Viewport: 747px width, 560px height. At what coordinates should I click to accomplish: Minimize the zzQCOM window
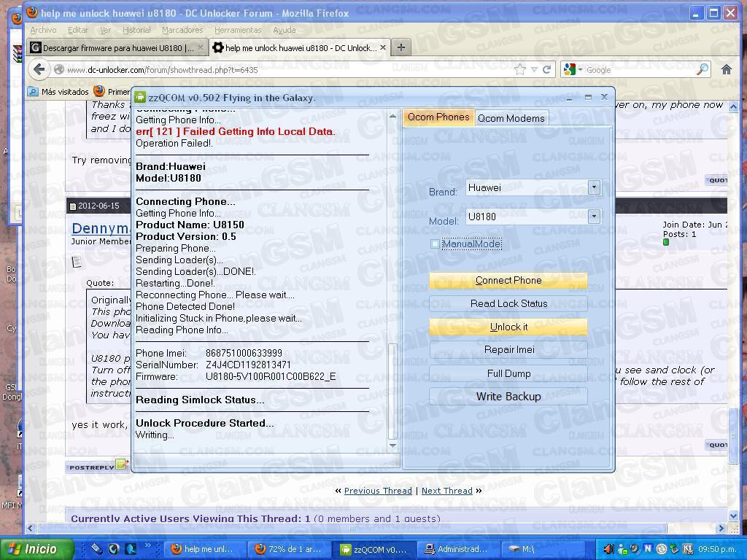click(x=569, y=98)
